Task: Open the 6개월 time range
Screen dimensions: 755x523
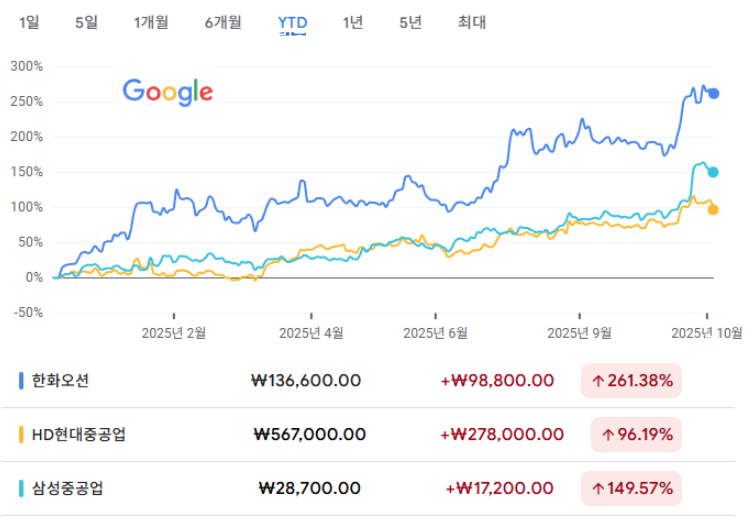Action: click(x=222, y=22)
